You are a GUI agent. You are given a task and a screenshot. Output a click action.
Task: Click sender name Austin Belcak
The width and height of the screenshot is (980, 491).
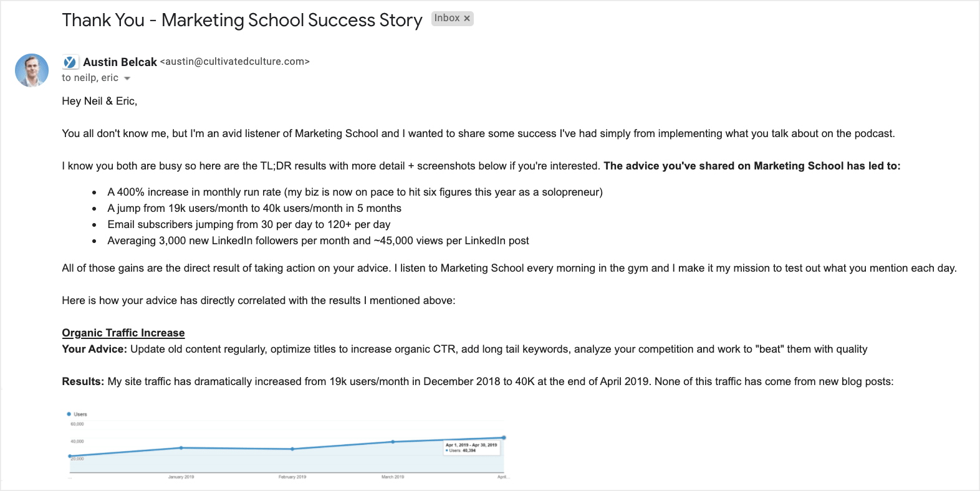pos(120,62)
